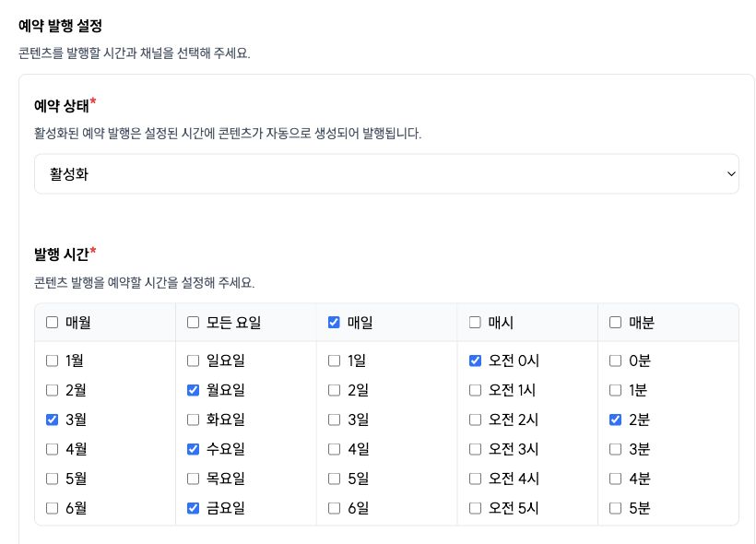Check the 1일 checkbox
The image size is (756, 544).
point(334,361)
